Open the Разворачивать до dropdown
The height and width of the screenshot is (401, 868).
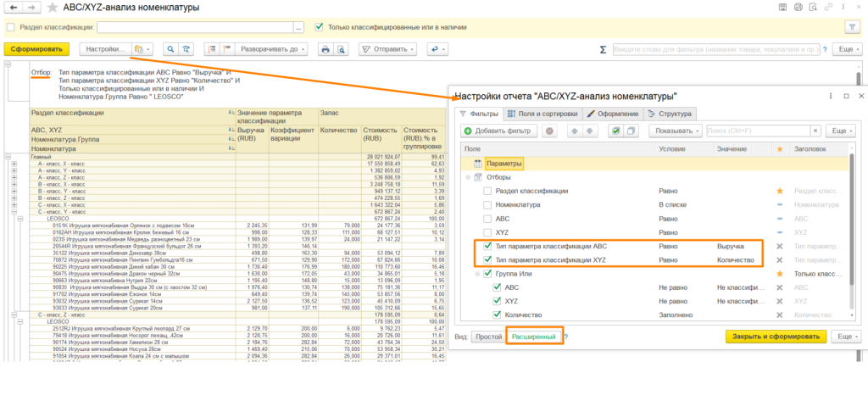[x=271, y=49]
